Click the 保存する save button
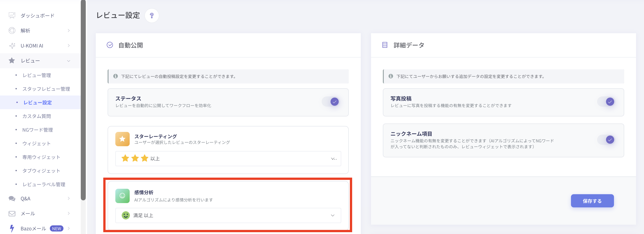 click(x=592, y=201)
